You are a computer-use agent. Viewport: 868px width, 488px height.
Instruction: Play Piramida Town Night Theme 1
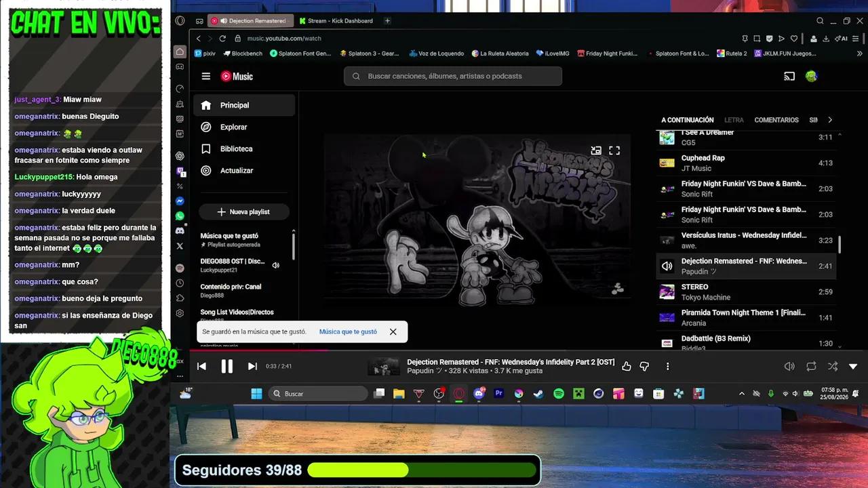[746, 317]
